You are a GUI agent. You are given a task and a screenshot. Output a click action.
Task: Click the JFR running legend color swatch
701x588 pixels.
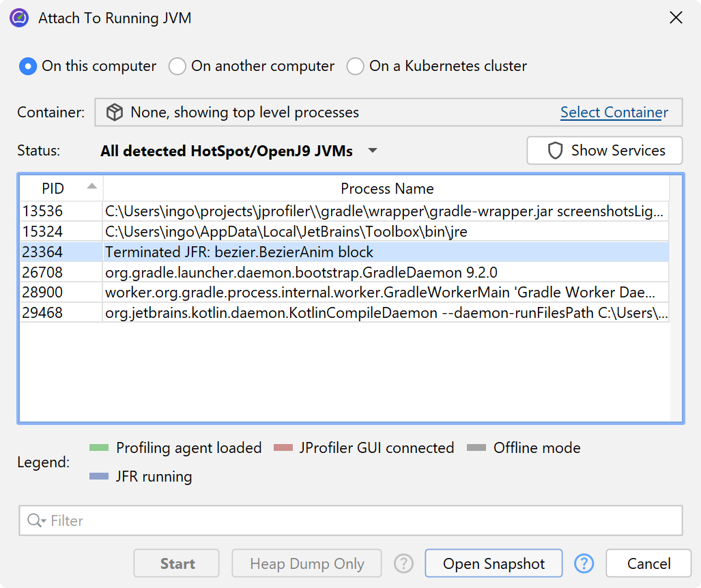point(99,477)
